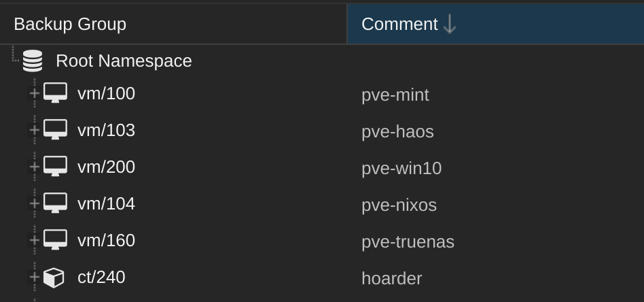
Task: Expand the vm/160 backup group
Action: [35, 240]
